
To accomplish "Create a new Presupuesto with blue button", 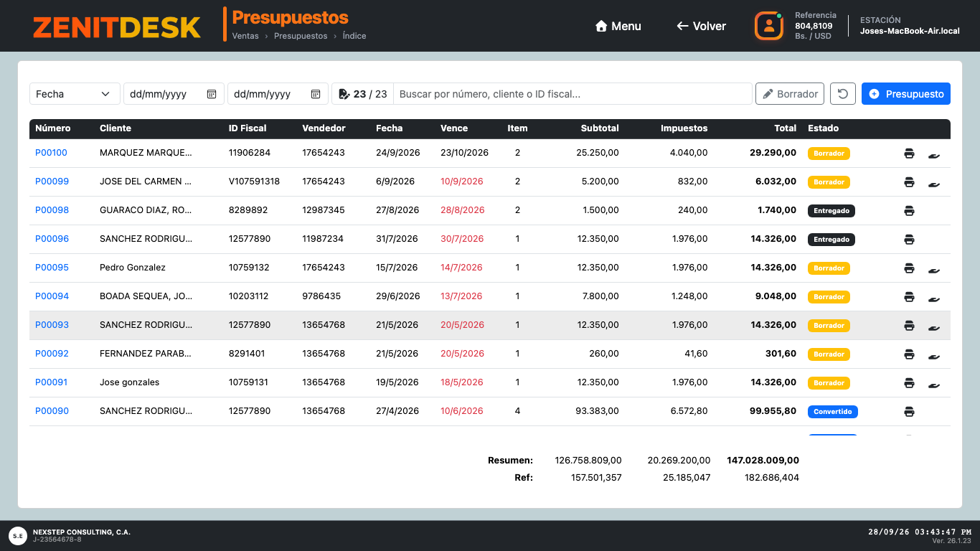I will (906, 94).
